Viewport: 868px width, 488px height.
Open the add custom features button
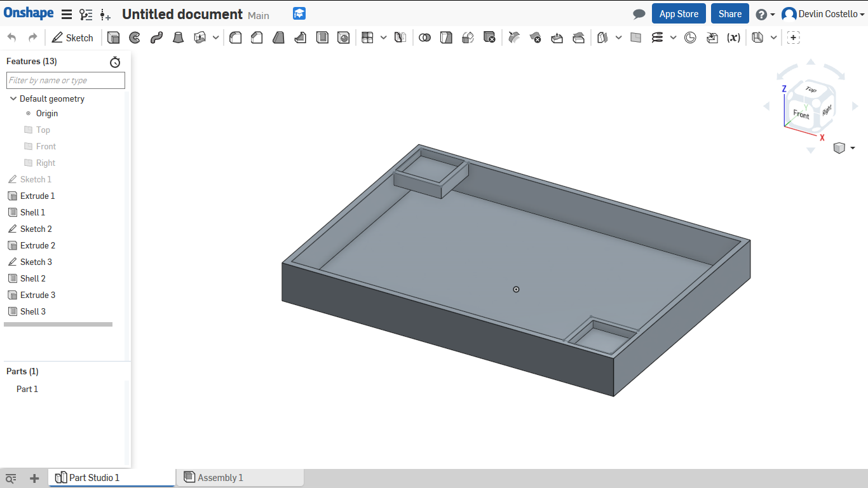793,38
